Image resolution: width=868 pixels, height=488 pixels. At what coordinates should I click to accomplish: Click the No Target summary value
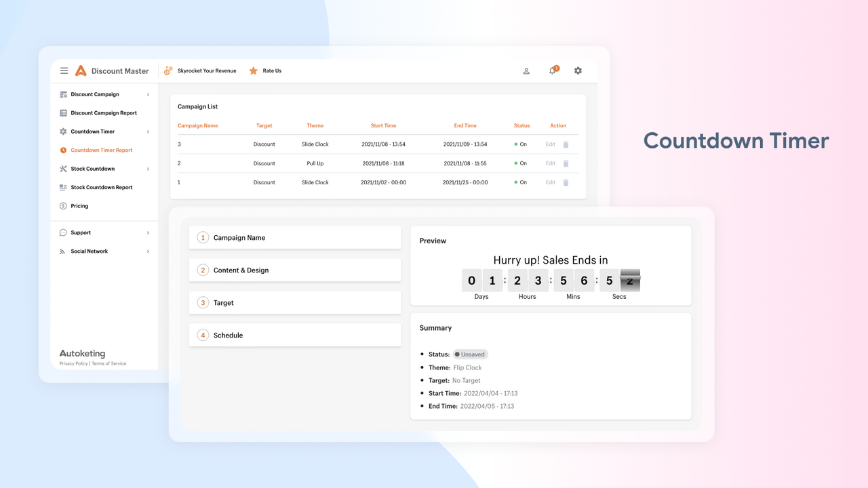[x=467, y=380]
